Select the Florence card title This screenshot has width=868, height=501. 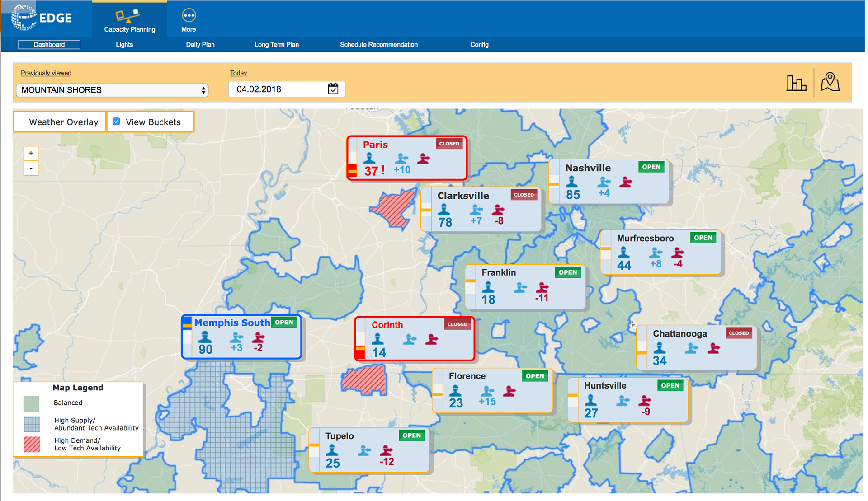coord(467,376)
